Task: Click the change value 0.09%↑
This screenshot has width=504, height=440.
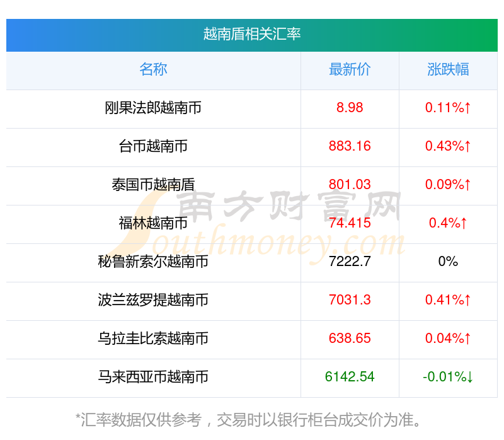Action: (x=448, y=185)
